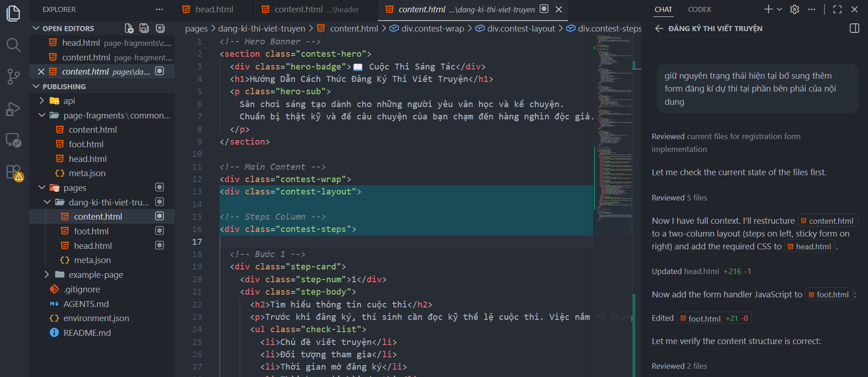Collapse PUBLISHING section
This screenshot has width=868, height=377.
(x=37, y=86)
